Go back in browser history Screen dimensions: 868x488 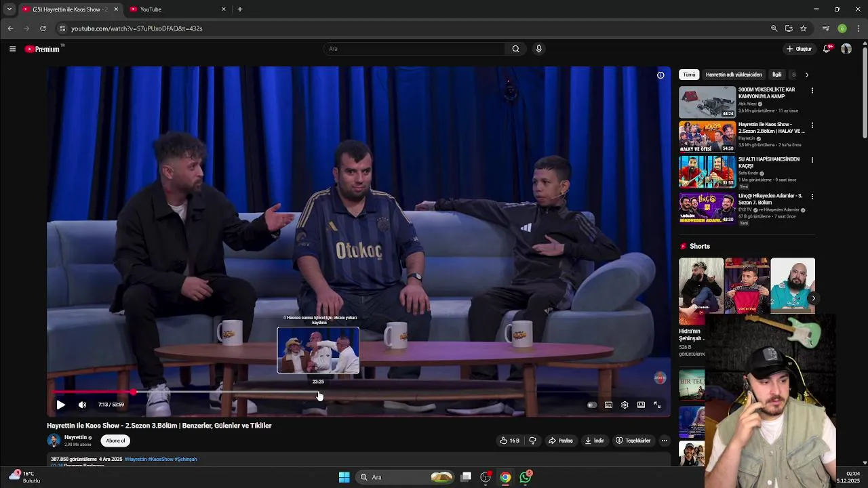10,28
